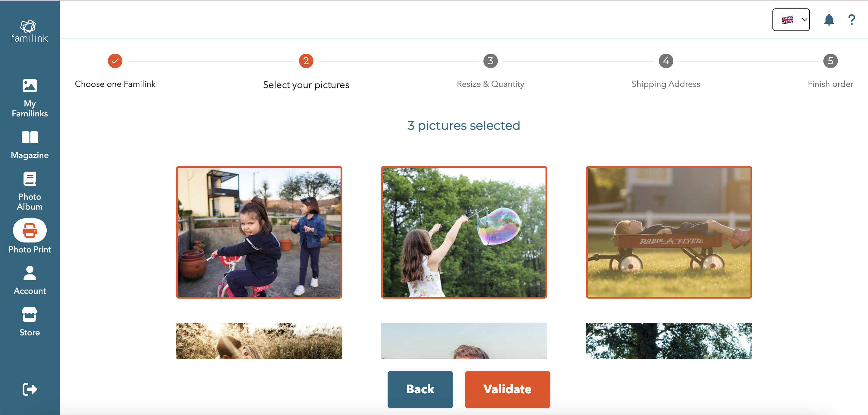The image size is (868, 415).
Task: Open Account page
Action: click(30, 280)
